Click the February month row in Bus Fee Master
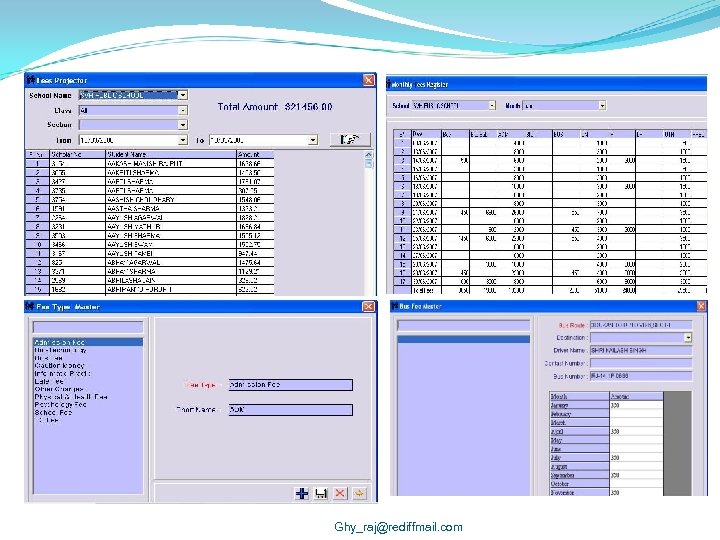 pos(606,414)
